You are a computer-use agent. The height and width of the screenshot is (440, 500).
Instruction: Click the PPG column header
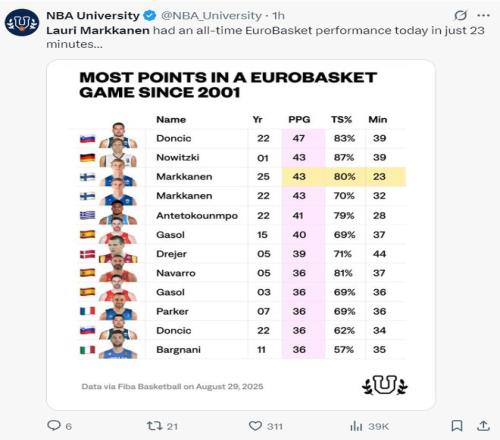coord(299,120)
